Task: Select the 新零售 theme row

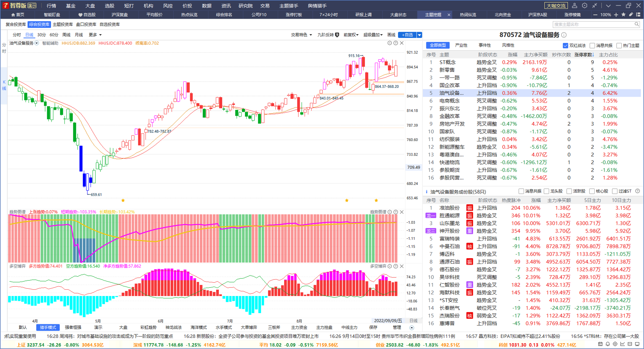Action: coord(532,70)
